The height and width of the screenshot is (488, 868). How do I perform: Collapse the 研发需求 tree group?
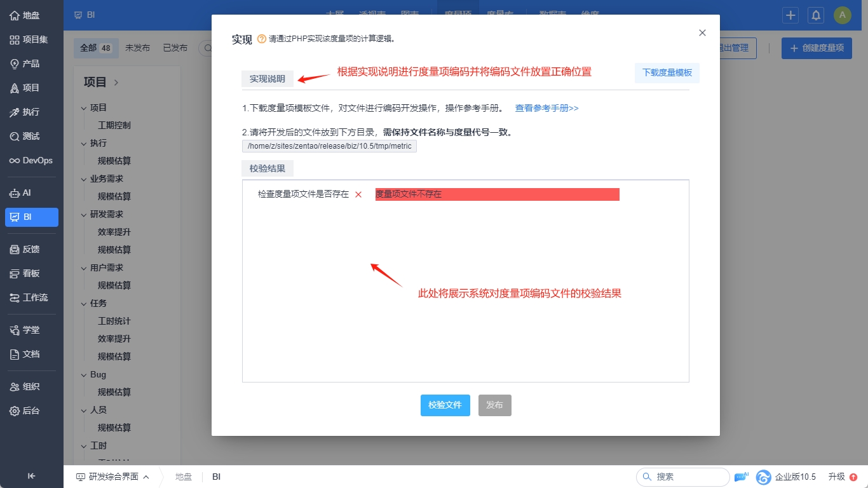point(84,215)
